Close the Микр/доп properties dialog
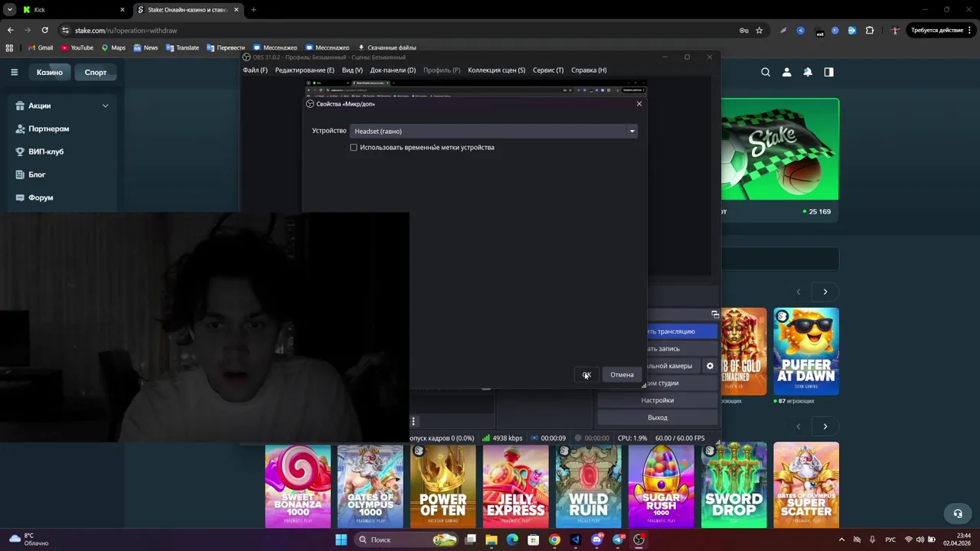 639,104
